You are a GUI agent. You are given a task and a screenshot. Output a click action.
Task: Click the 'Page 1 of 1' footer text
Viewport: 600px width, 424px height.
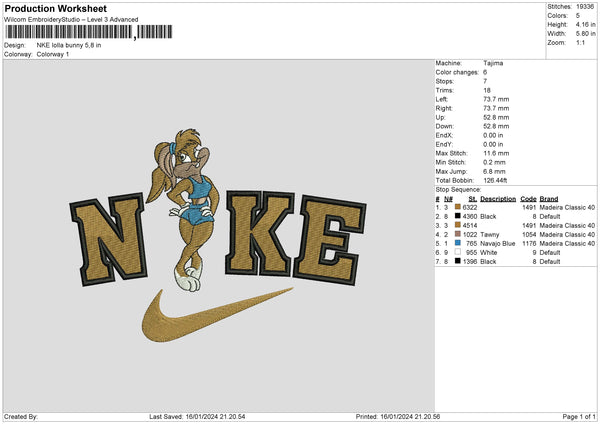[x=579, y=417]
